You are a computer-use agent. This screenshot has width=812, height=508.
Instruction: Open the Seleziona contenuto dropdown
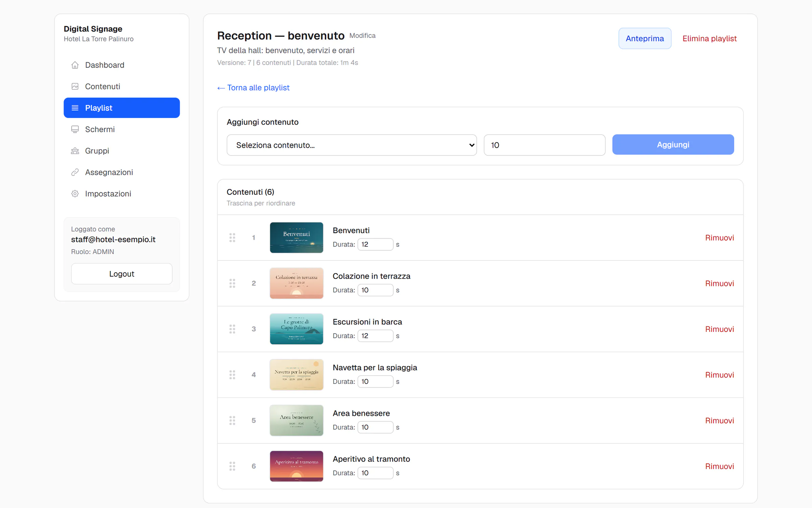[352, 145]
